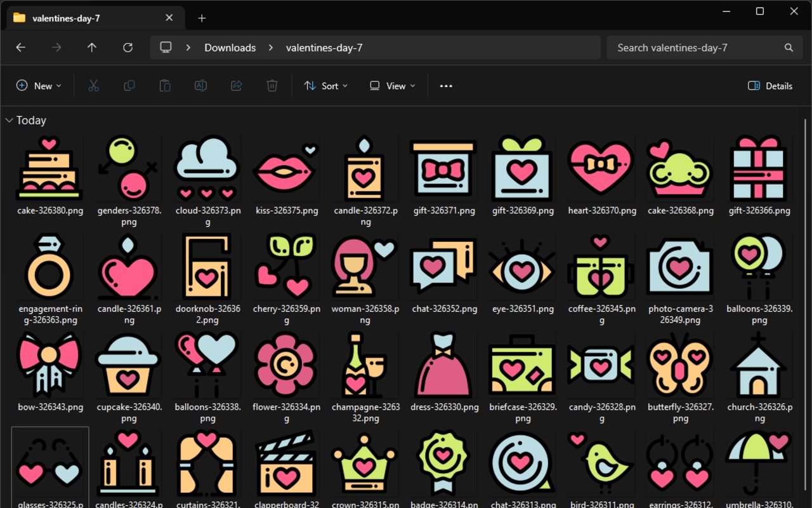Toggle the Details pane

(x=769, y=85)
